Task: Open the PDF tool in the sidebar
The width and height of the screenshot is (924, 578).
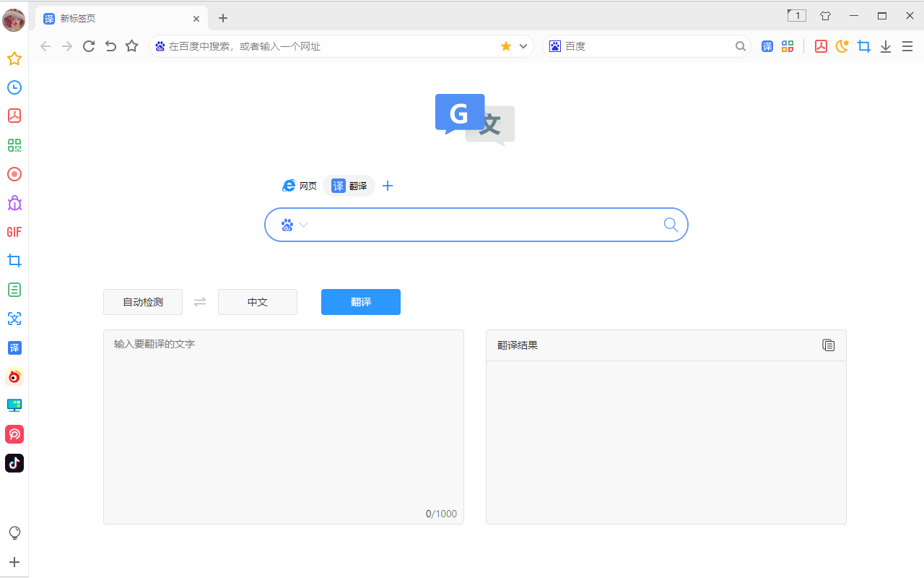Action: click(x=14, y=116)
